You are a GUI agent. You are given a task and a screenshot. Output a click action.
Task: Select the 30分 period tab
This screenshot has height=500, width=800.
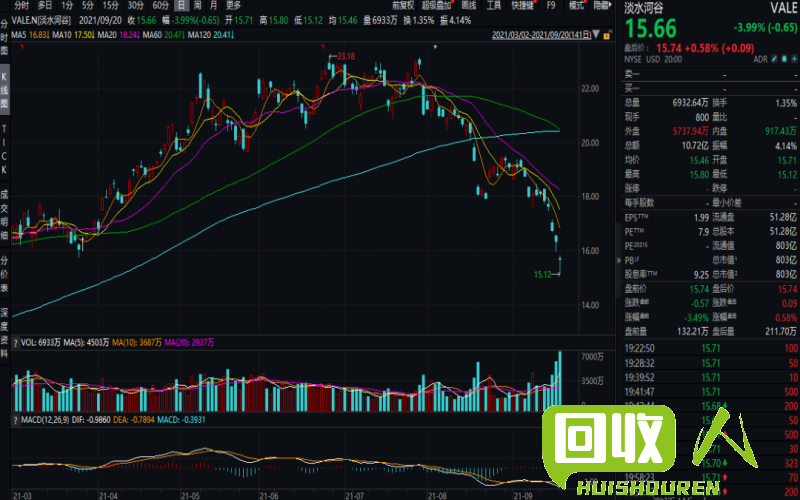tap(135, 5)
